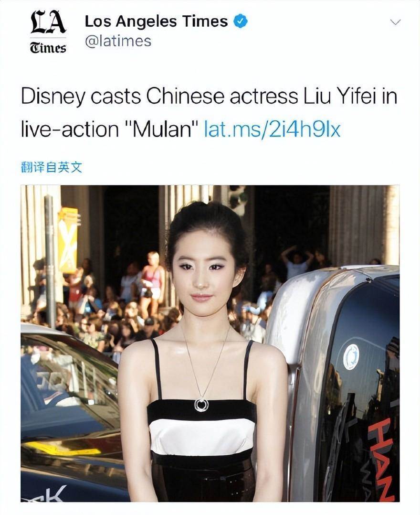
Task: Open the LA Times profile avatar
Action: [x=48, y=32]
